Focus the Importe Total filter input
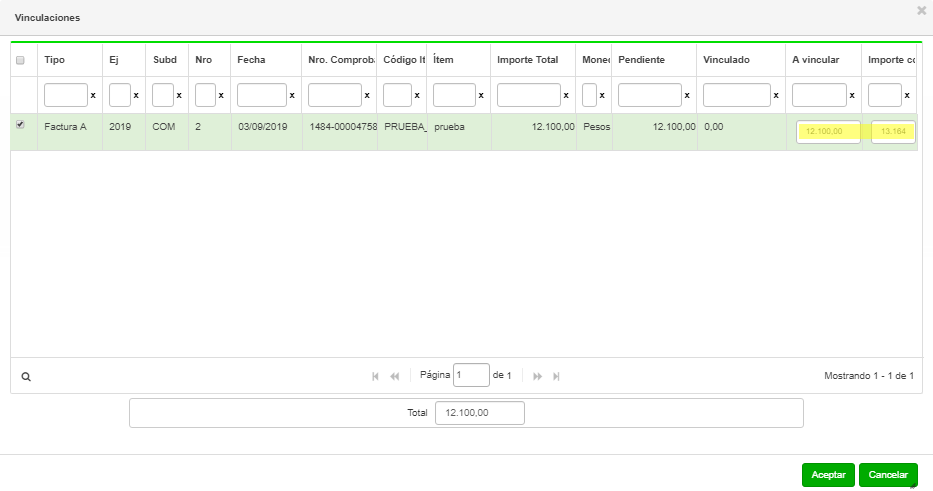The width and height of the screenshot is (933, 491). (x=528, y=95)
